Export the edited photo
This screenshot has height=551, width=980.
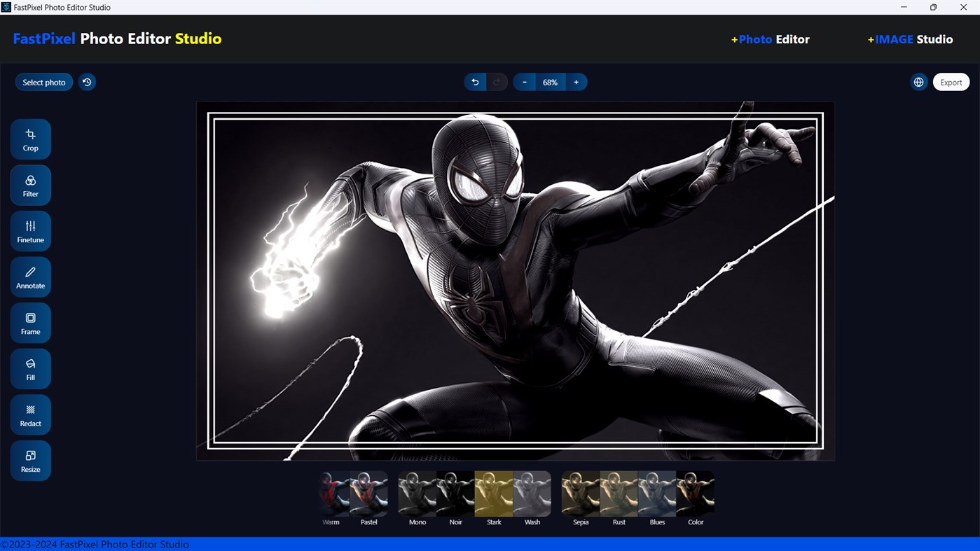[x=951, y=82]
